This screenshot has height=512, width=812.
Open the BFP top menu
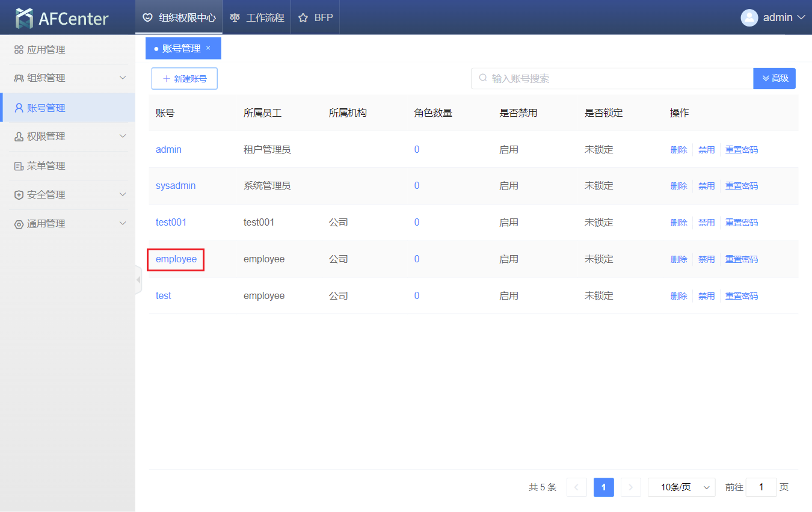[316, 17]
